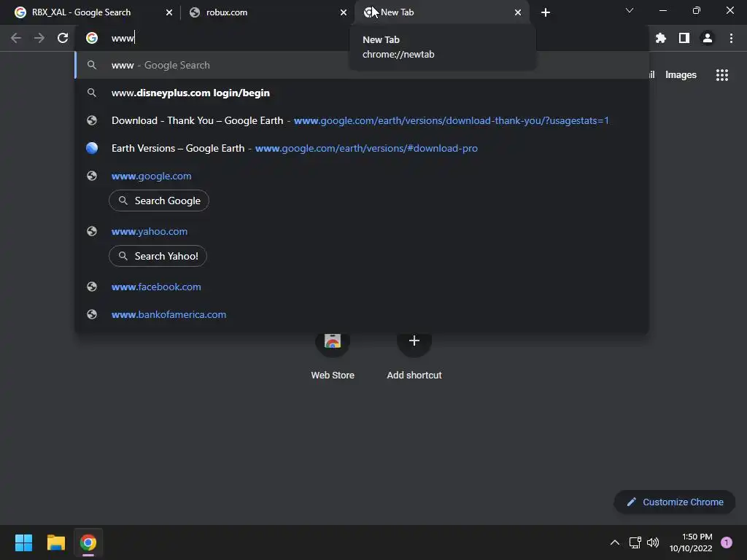747x560 pixels.
Task: Click the Chrome taskbar icon
Action: click(x=88, y=542)
